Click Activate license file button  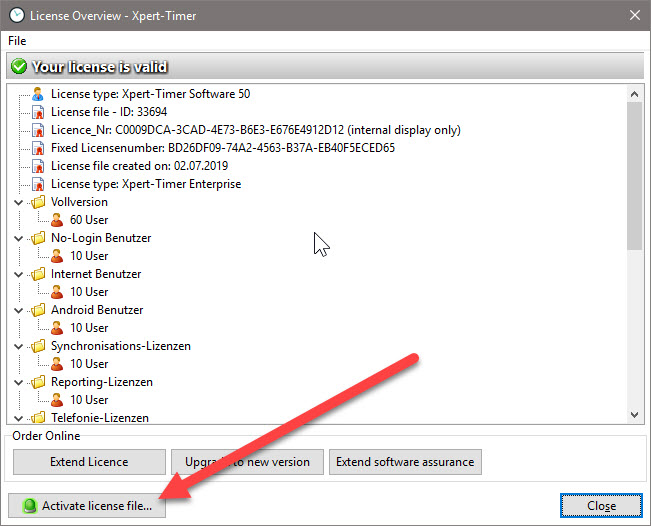pyautogui.click(x=87, y=506)
